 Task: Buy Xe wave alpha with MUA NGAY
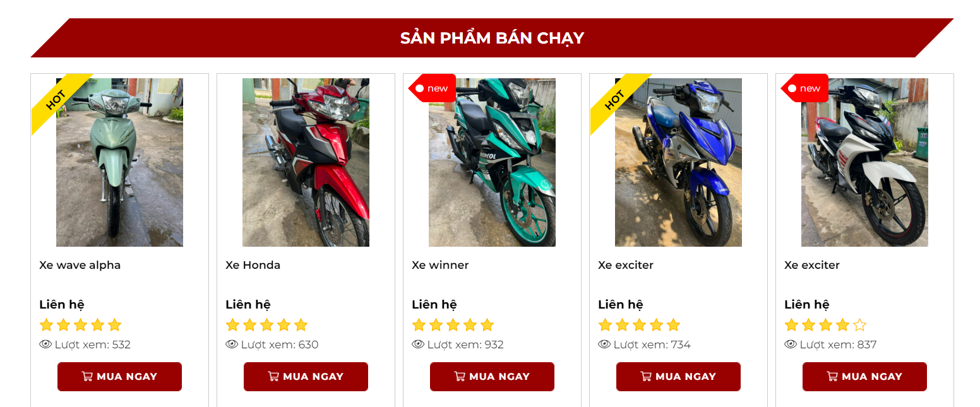pos(119,377)
